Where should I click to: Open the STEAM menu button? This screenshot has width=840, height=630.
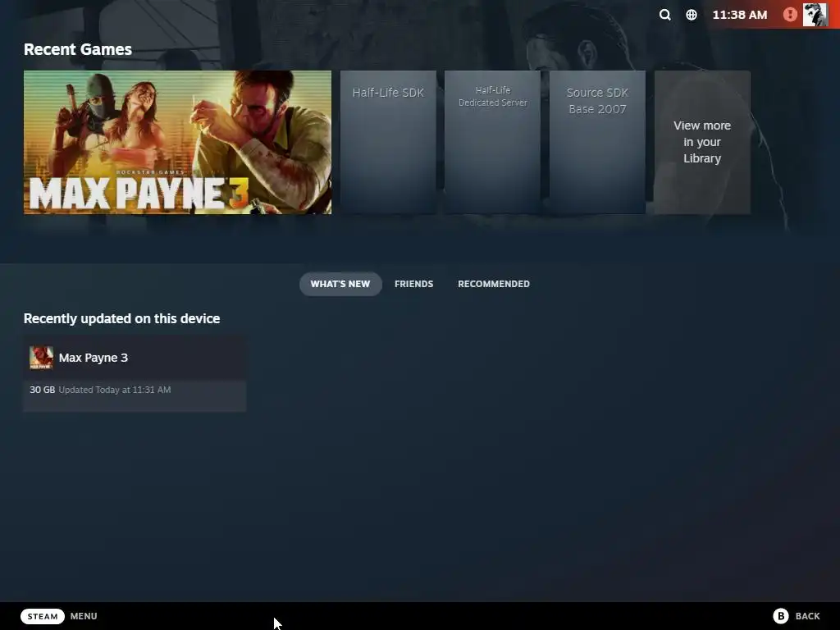(x=43, y=616)
